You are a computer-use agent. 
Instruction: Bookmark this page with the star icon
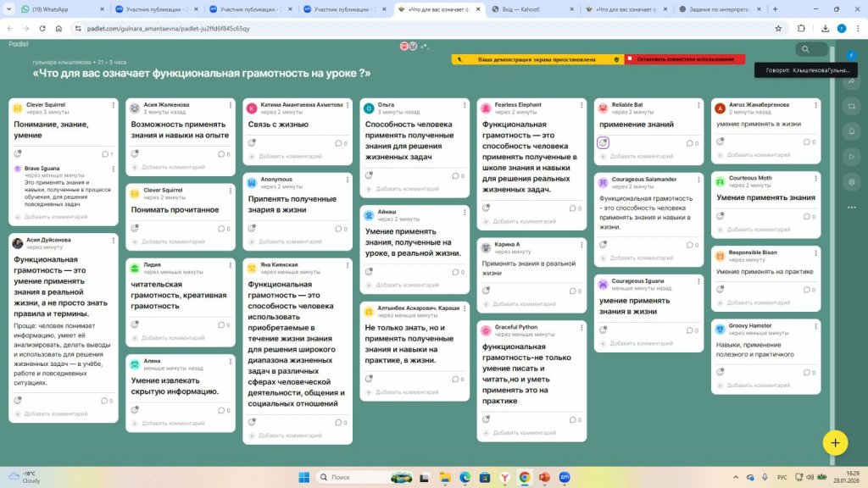(x=778, y=28)
